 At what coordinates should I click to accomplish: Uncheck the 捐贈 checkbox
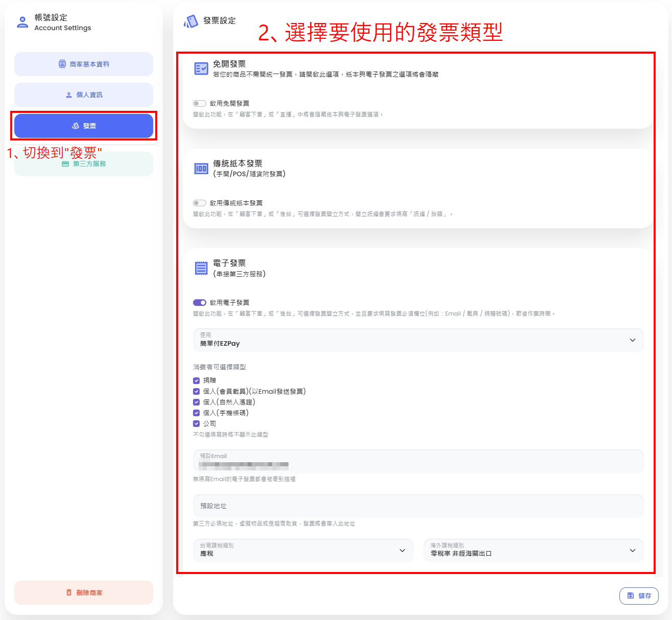[x=197, y=380]
